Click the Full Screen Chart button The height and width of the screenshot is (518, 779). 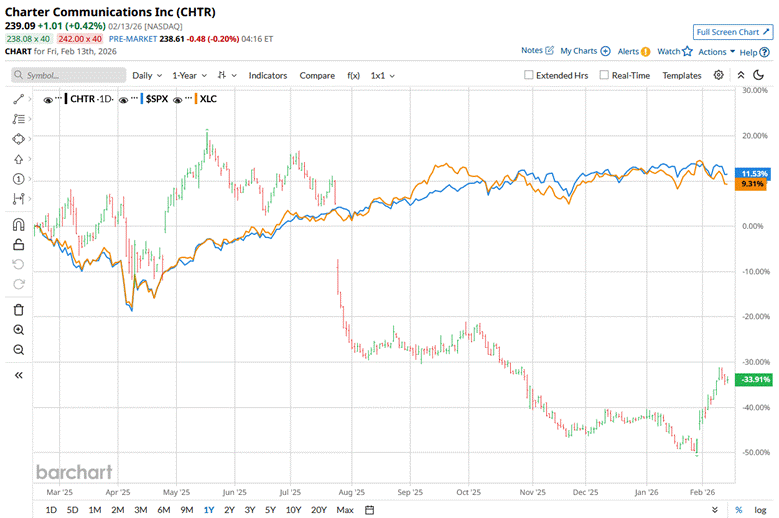[733, 32]
